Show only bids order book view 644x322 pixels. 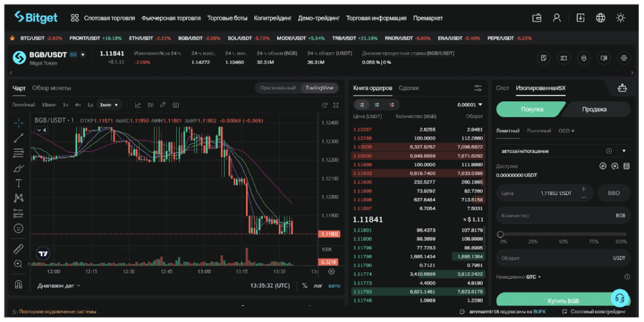(377, 105)
